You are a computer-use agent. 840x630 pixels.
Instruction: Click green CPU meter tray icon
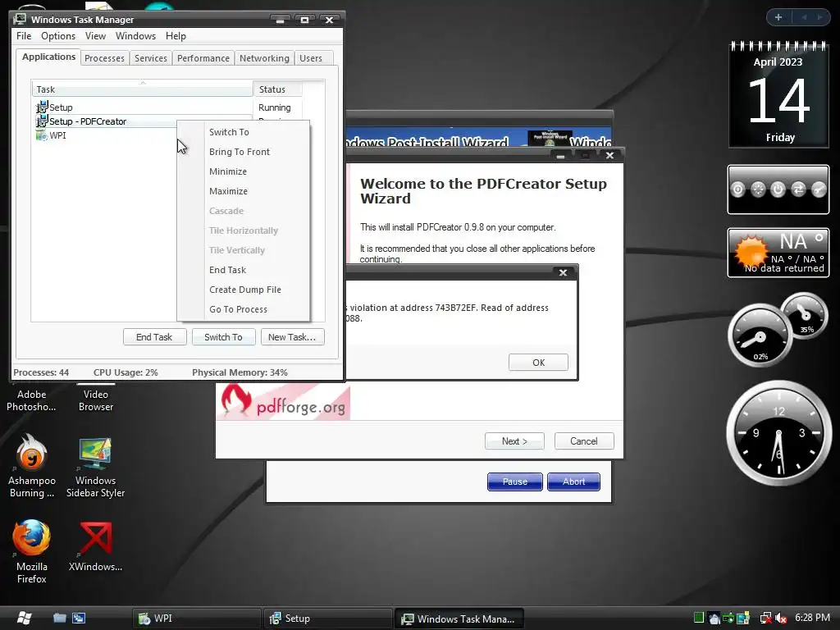coord(699,618)
